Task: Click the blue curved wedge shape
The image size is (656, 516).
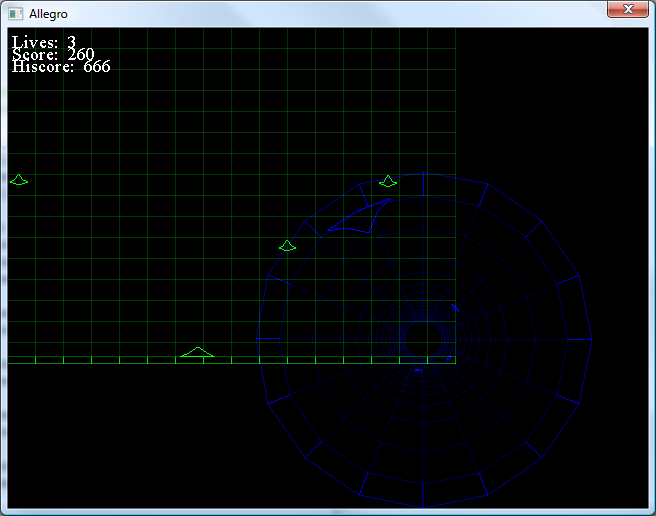Action: [359, 219]
